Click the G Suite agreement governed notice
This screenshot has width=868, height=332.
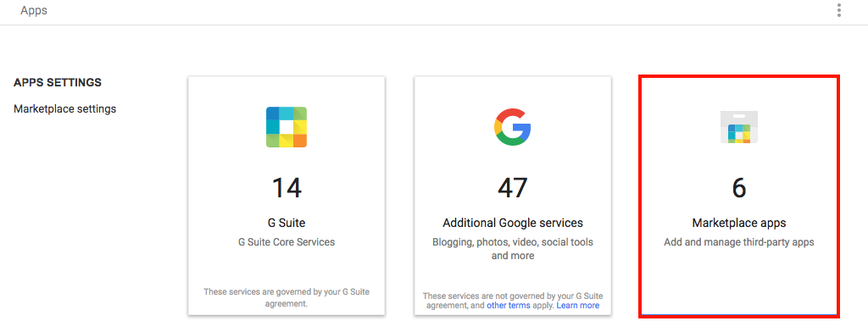point(287,297)
